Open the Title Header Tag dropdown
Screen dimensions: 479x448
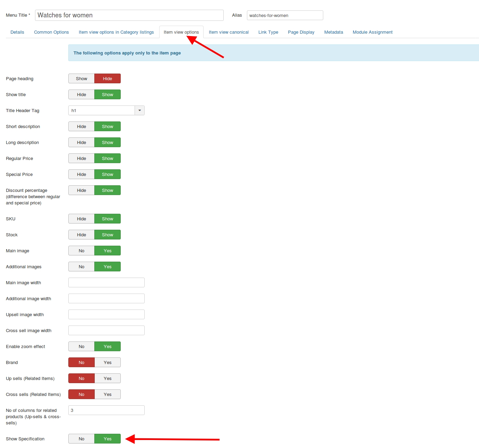139,110
